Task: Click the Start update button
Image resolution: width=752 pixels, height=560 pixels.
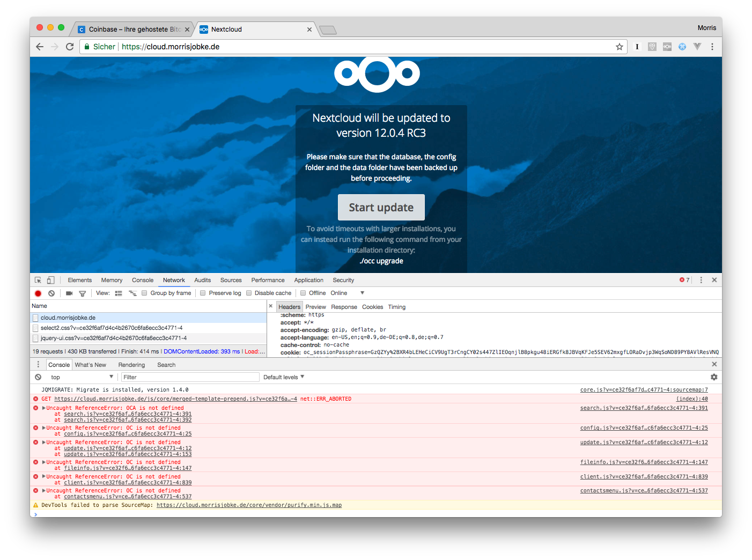Action: click(381, 208)
